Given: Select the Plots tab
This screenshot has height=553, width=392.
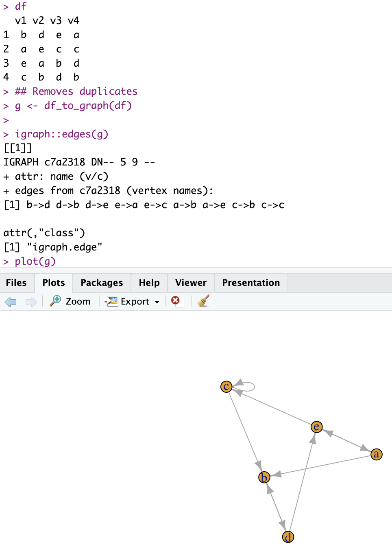Looking at the screenshot, I should point(54,283).
